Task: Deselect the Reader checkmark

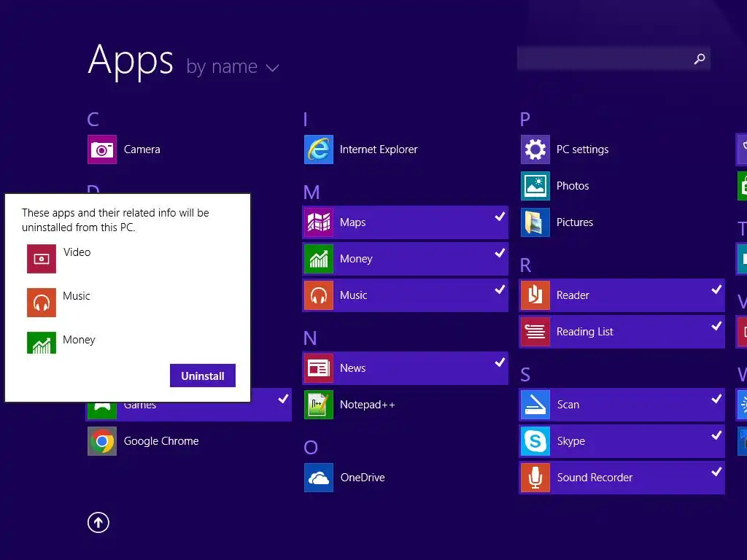Action: pos(716,289)
